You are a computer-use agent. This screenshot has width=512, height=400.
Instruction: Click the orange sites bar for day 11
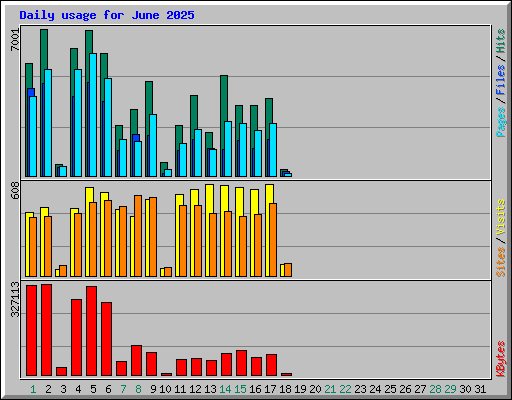click(x=183, y=241)
